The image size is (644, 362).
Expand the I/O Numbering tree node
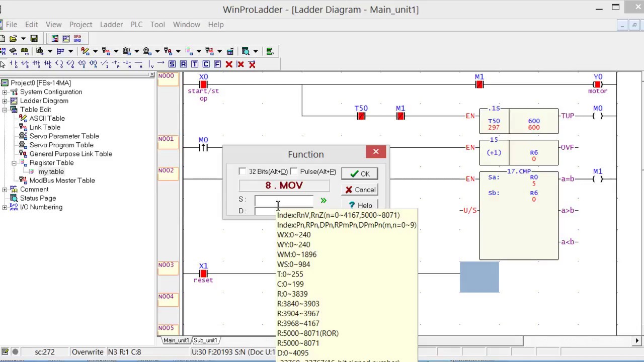coord(5,207)
